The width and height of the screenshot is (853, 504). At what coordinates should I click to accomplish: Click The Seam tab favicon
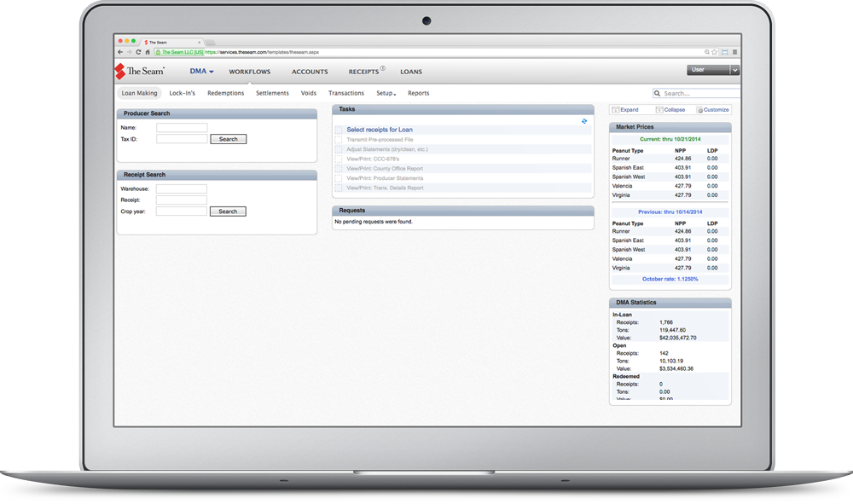tap(146, 43)
